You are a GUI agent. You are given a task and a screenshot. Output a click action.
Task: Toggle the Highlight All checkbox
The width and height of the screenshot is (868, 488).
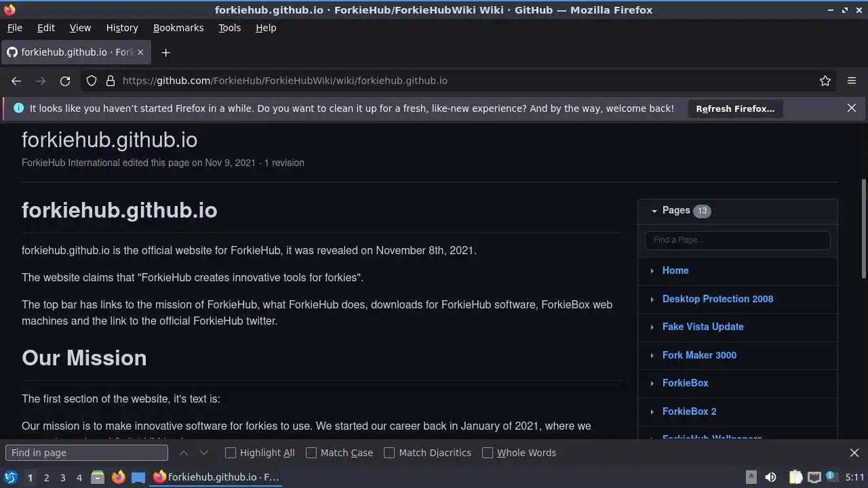click(x=231, y=453)
